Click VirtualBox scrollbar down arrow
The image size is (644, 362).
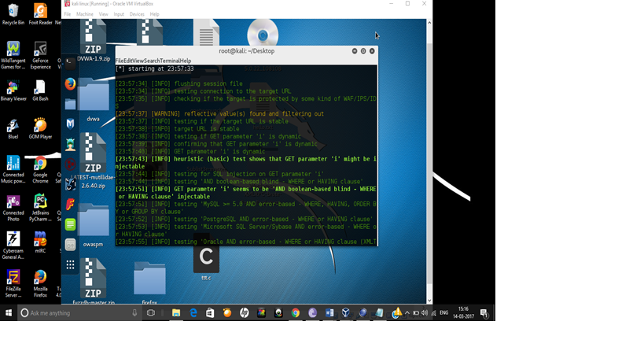[429, 301]
